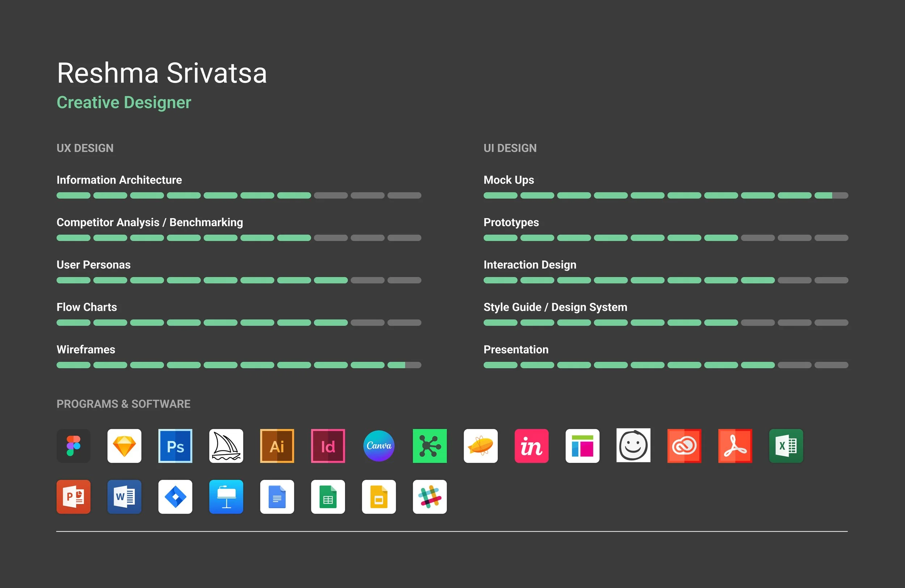Click the Microsoft PowerPoint icon
The image size is (905, 588).
[x=73, y=497]
